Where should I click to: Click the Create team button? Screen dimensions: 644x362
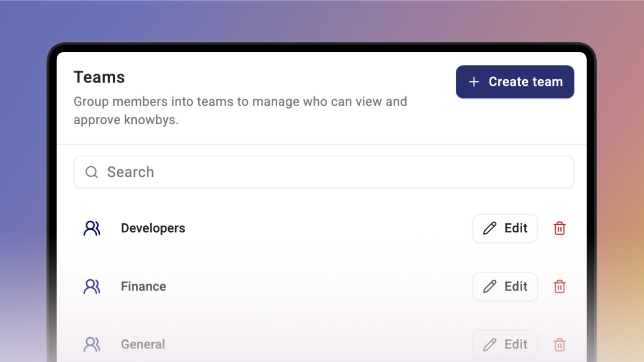pyautogui.click(x=515, y=82)
